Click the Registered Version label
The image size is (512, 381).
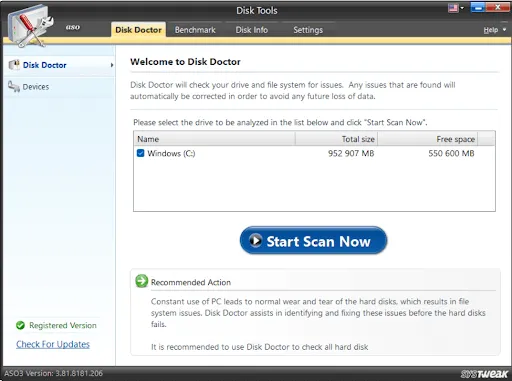click(63, 325)
